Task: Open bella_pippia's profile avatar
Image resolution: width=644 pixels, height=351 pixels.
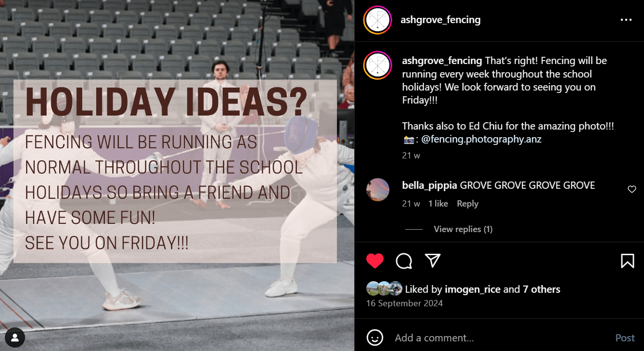Action: (378, 189)
